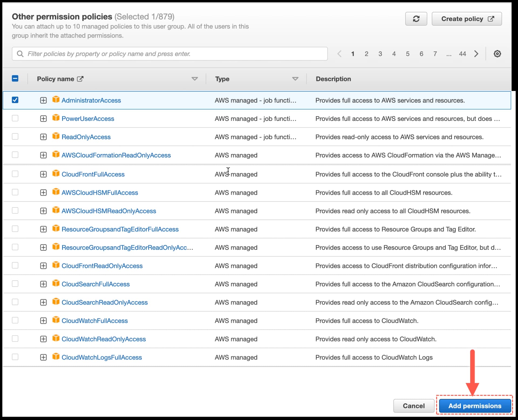Check the ReadOnlyAccess policy
This screenshot has height=420, width=518.
15,137
